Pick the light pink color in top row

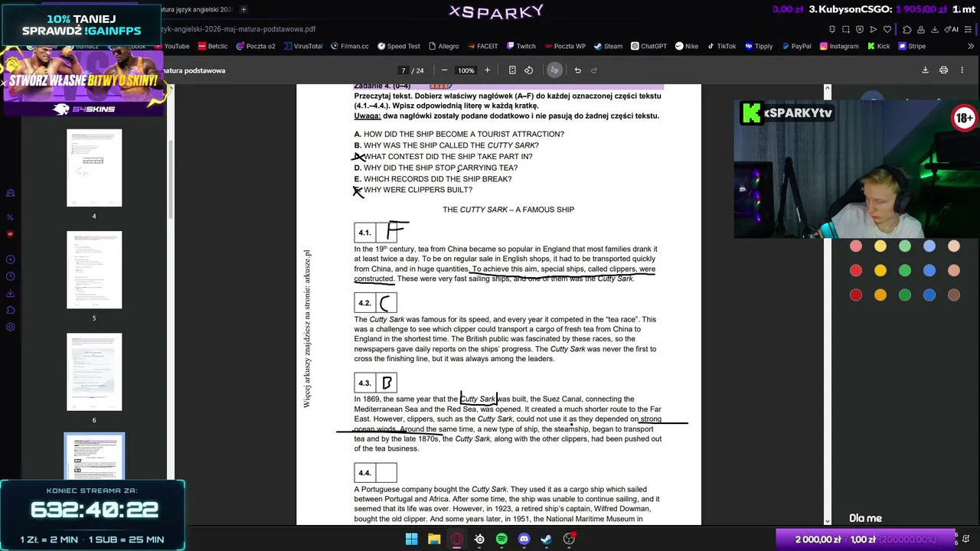pos(856,246)
